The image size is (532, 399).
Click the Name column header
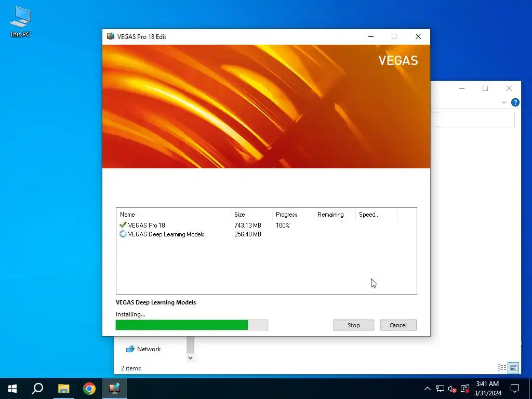(174, 215)
